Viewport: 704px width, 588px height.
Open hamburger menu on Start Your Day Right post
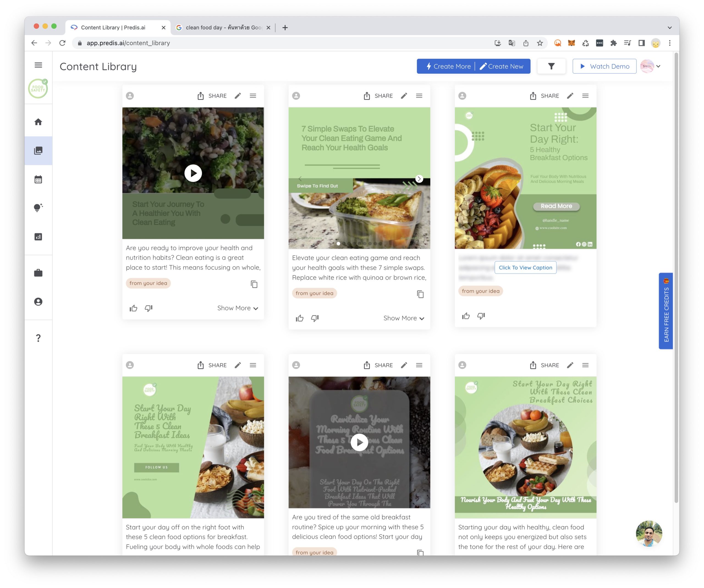tap(585, 96)
